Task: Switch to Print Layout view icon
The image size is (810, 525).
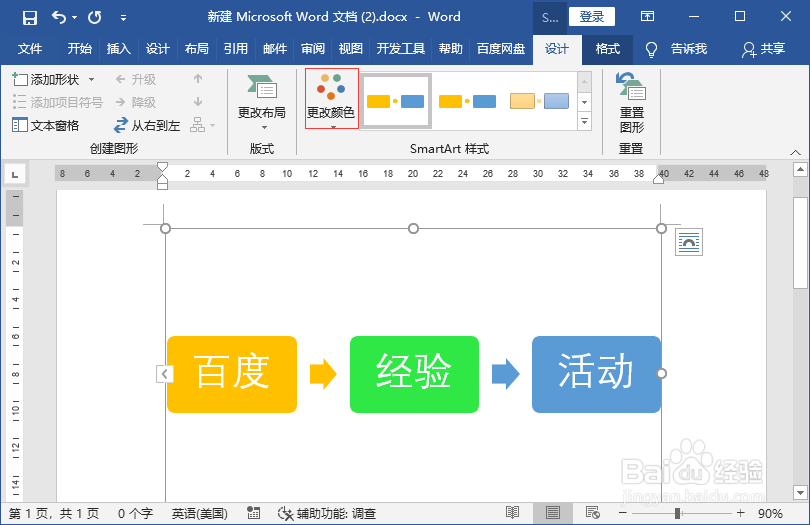Action: click(x=553, y=513)
